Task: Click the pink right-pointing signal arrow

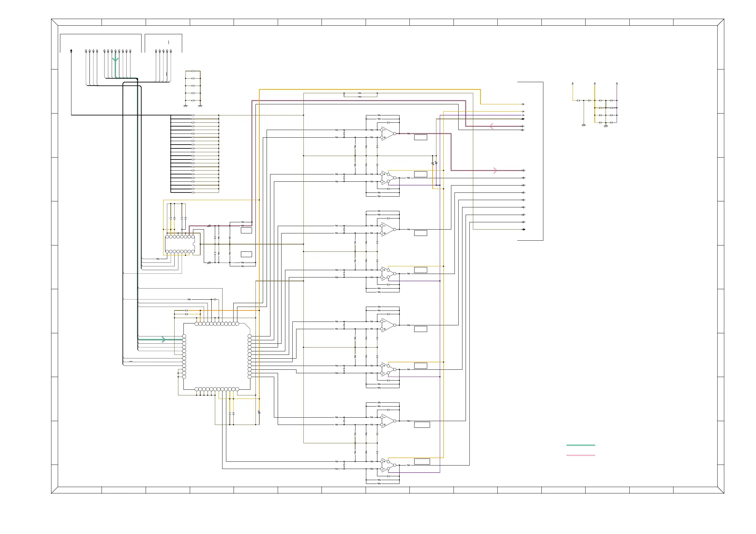Action: click(x=495, y=170)
